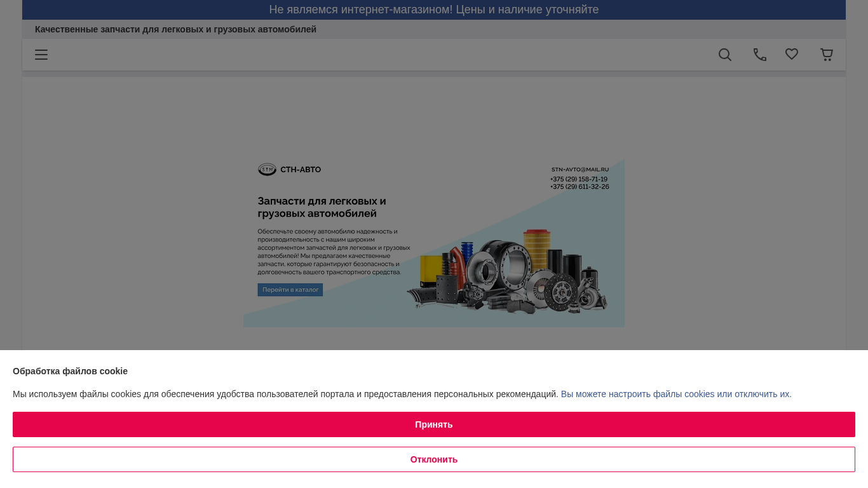Click the phone number +375 (29) 158-71-19

tap(579, 179)
